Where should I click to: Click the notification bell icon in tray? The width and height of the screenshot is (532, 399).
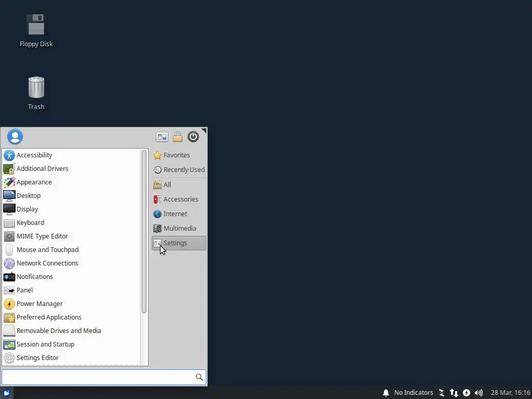[386, 393]
